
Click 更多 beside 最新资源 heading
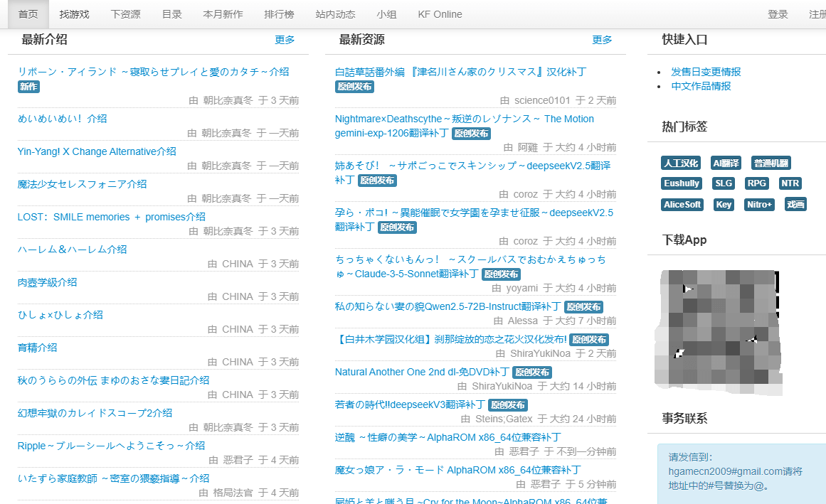[602, 40]
